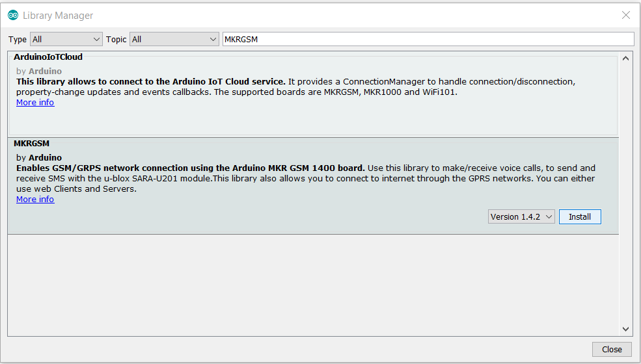
Task: Open More info link for ArduinoIoTCloud
Action: [35, 103]
